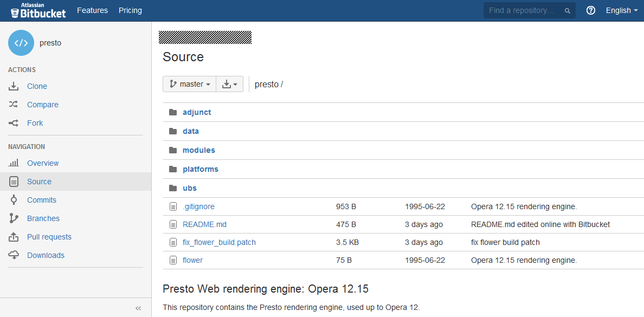Open the README.md file link

tap(204, 225)
